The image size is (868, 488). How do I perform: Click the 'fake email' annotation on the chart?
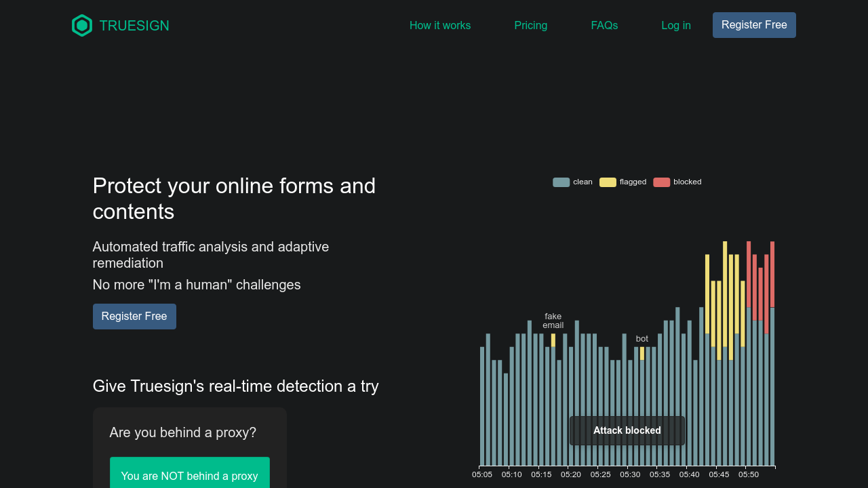pyautogui.click(x=553, y=321)
